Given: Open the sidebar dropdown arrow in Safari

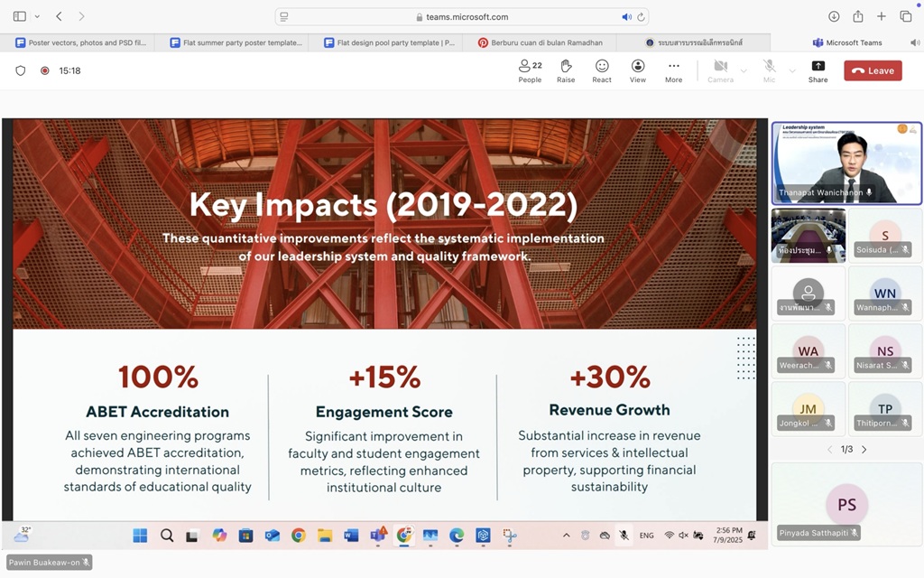Looking at the screenshot, I should tap(37, 16).
